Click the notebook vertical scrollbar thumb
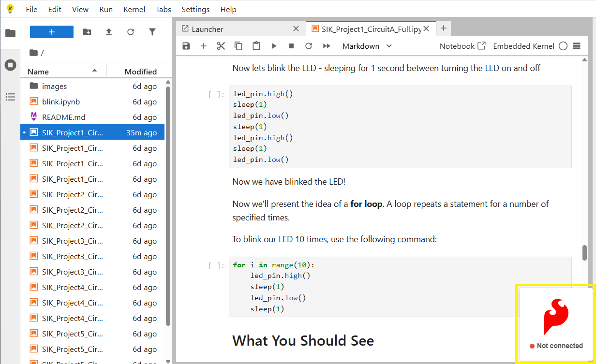This screenshot has width=596, height=364. 584,252
